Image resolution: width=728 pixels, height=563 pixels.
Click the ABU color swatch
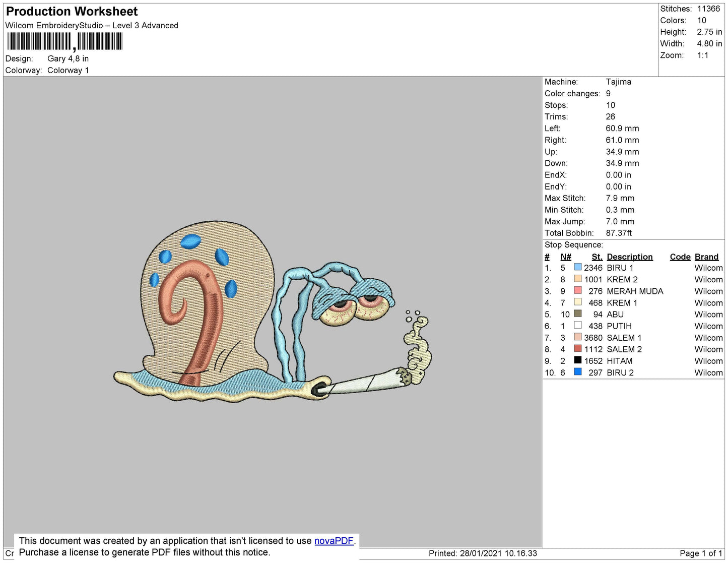pos(578,314)
